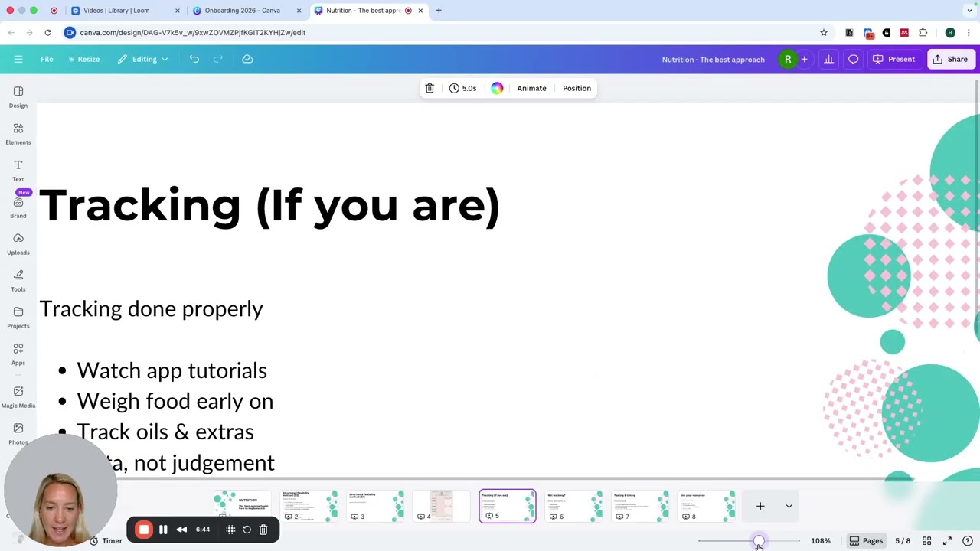Screen dimensions: 980x551
Task: Open the Uploads panel
Action: pyautogui.click(x=18, y=243)
